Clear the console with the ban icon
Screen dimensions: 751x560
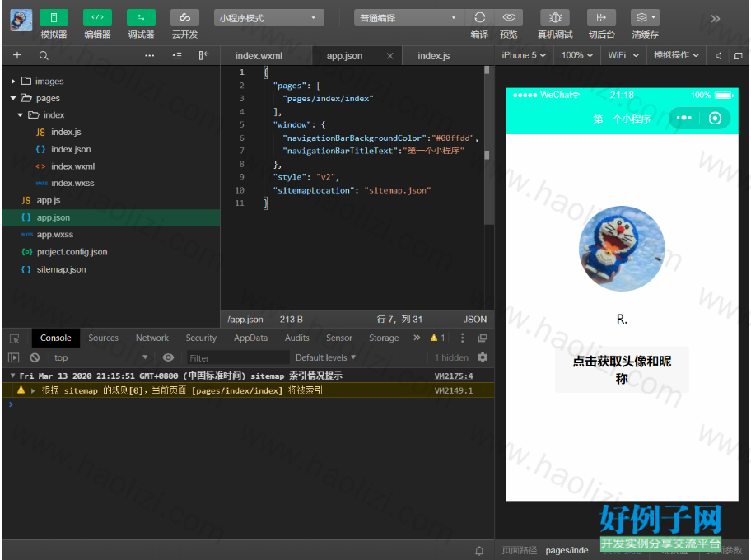[x=35, y=358]
